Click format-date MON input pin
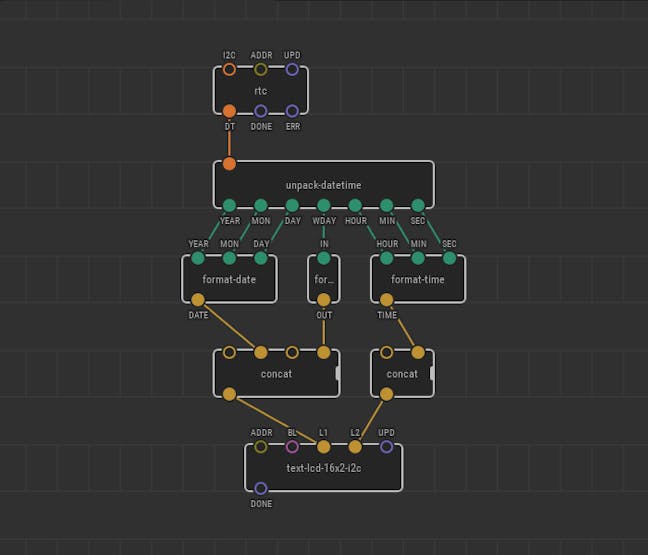The width and height of the screenshot is (648, 555). tap(229, 258)
